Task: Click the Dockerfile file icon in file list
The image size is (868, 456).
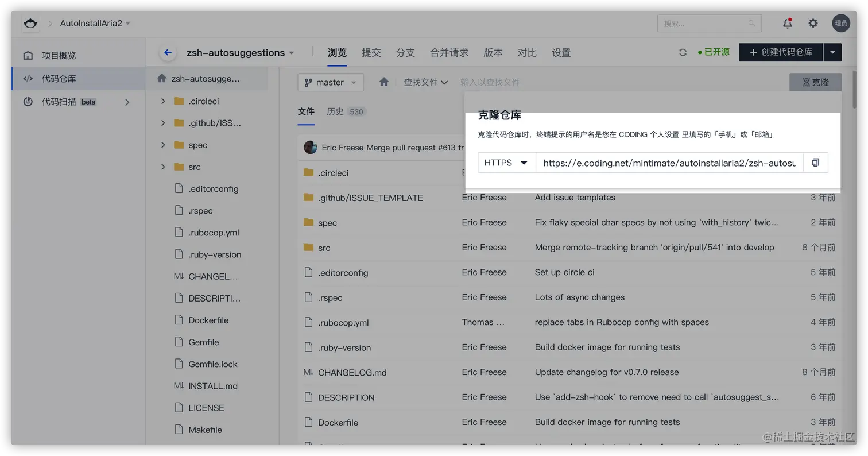Action: tap(308, 422)
